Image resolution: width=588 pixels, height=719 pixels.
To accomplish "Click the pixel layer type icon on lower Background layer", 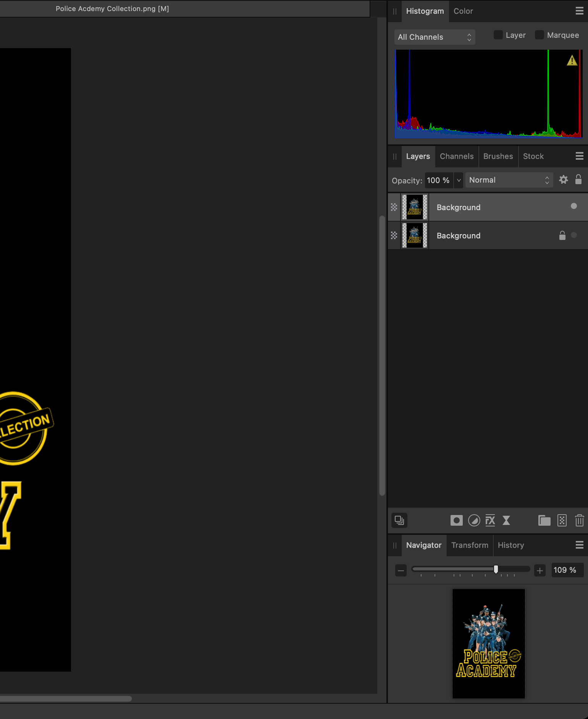I will tap(394, 235).
